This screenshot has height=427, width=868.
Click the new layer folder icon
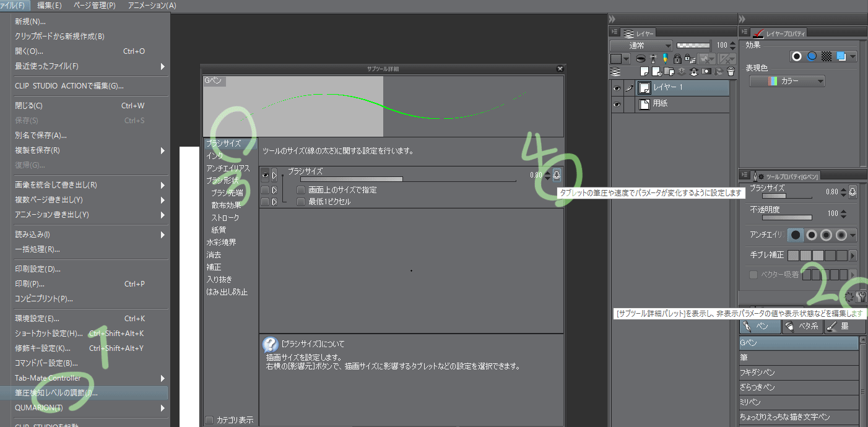click(x=669, y=71)
